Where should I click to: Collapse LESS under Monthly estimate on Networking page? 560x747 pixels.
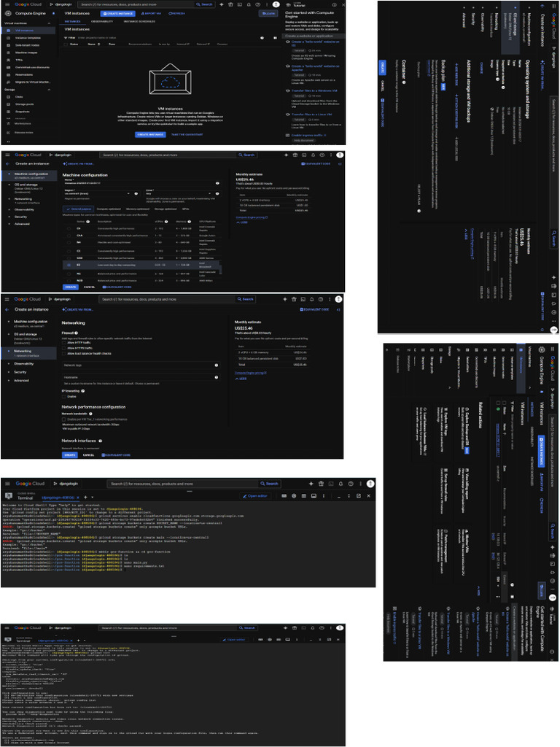tap(241, 379)
